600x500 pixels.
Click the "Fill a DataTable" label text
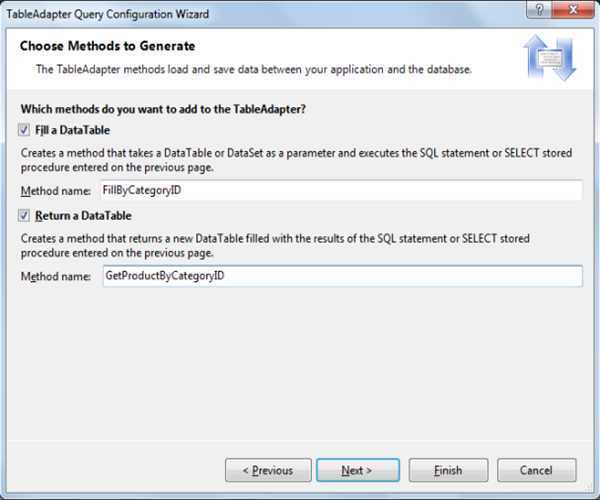pos(72,130)
